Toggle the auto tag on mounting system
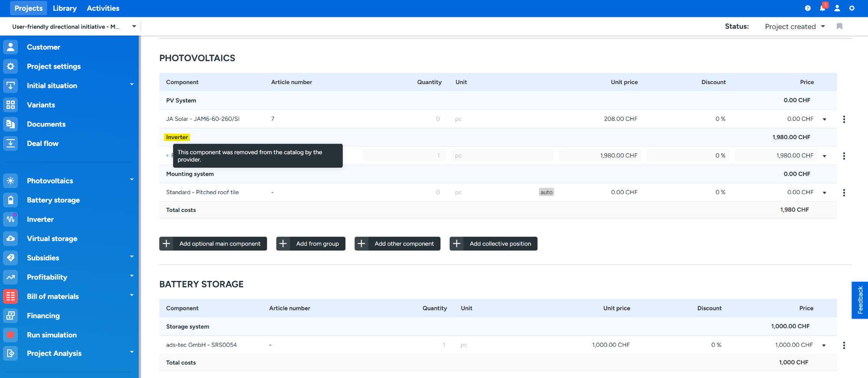Viewport: 868px width, 378px height. point(546,192)
